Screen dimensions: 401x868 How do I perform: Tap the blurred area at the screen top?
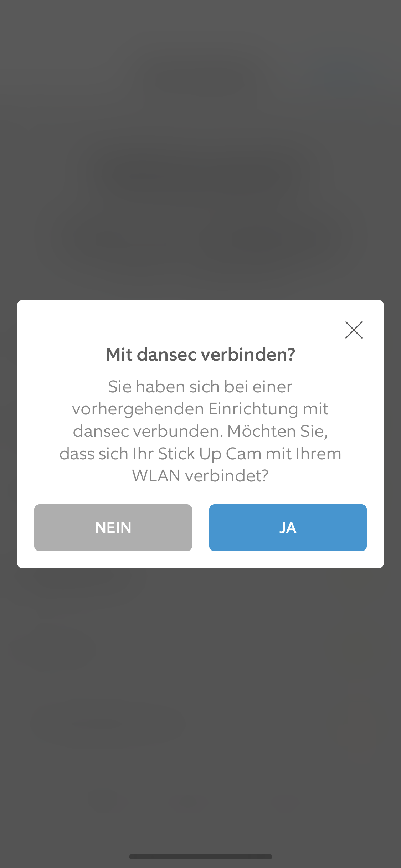200,53
